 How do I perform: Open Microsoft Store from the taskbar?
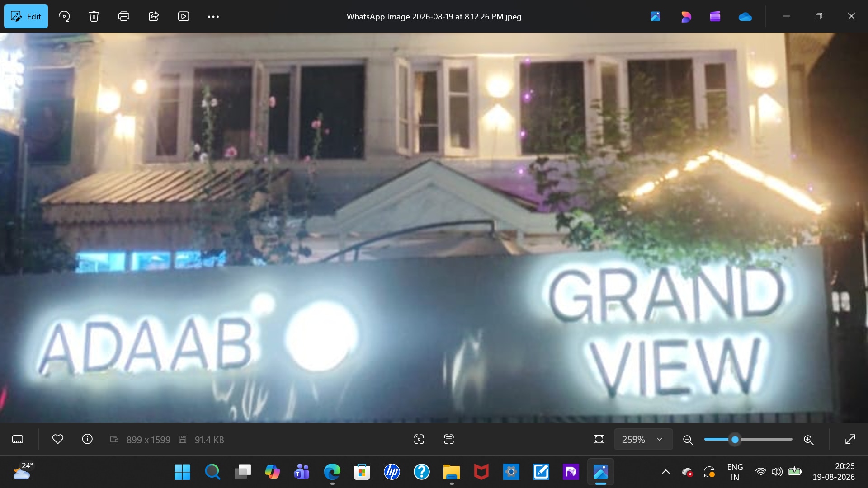(362, 472)
